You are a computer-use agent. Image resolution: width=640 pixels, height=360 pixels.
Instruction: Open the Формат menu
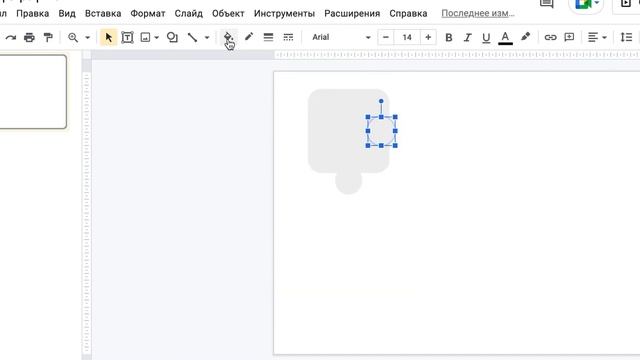[148, 13]
